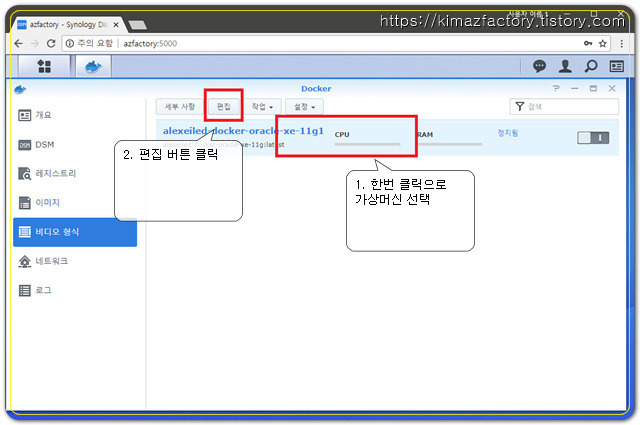The height and width of the screenshot is (425, 640).
Task: Maximize the Docker window
Action: tap(593, 88)
